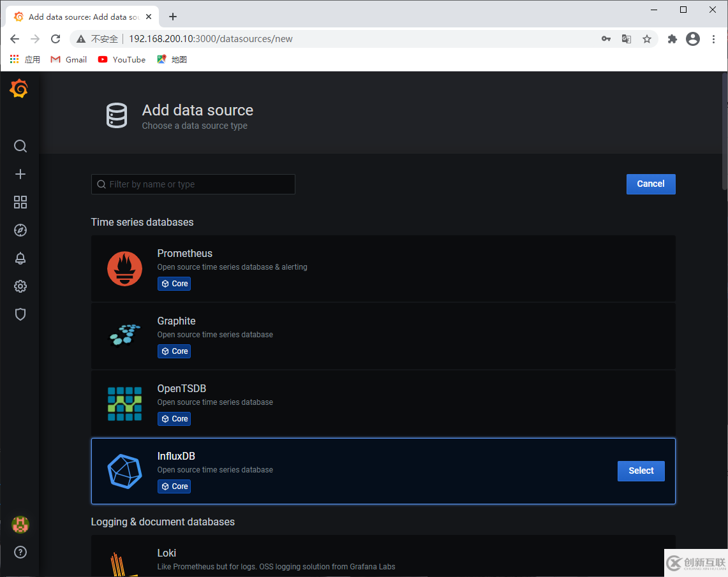Viewport: 728px width, 577px height.
Task: Click the InfluxDB logo icon
Action: (124, 471)
